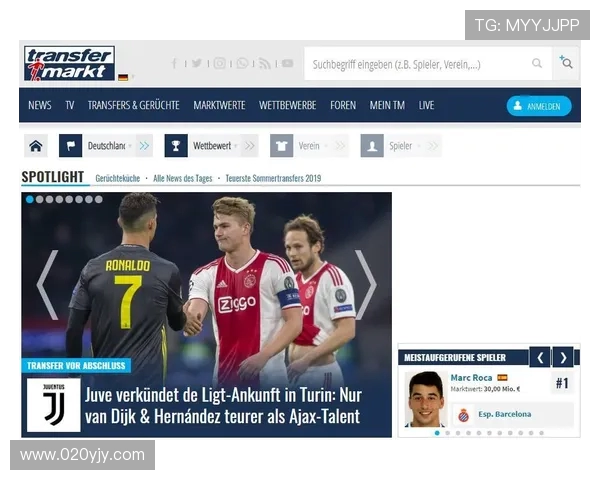This screenshot has width=600, height=480.
Task: Click the Anmelden login button
Action: click(539, 105)
